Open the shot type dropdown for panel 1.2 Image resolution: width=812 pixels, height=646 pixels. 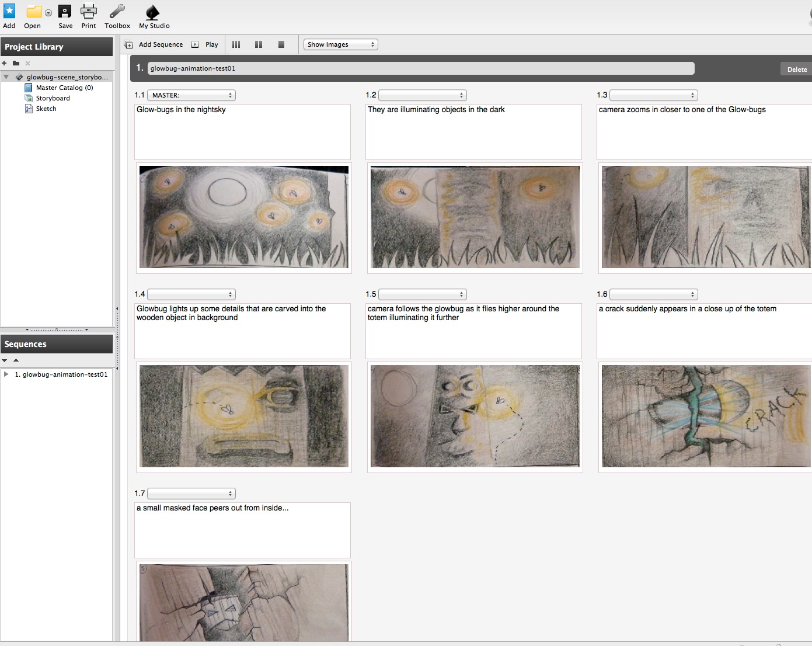click(x=422, y=95)
